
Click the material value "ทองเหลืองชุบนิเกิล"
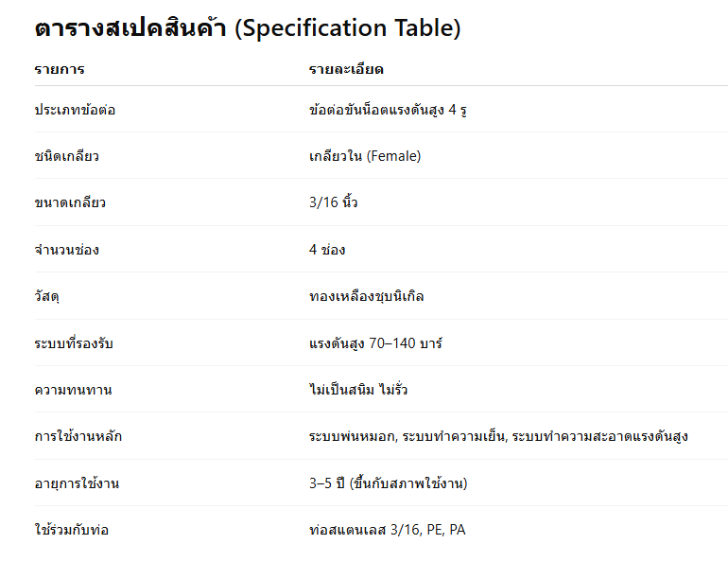tap(366, 296)
